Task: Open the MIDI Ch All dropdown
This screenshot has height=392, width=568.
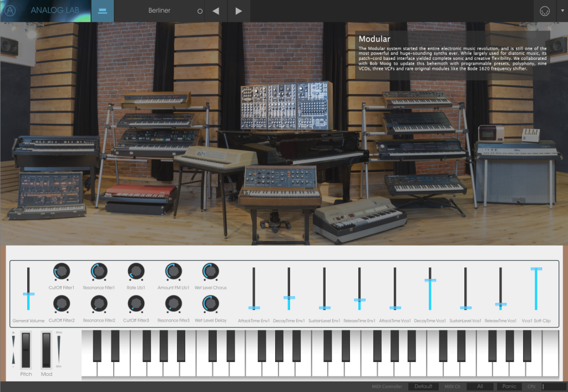Action: pos(480,386)
